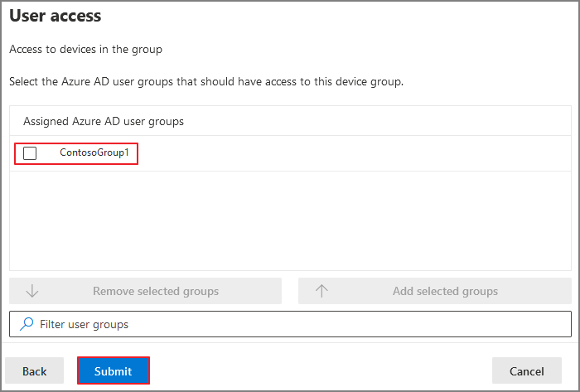Viewport: 580px width, 392px height.
Task: Focus the Filter user groups field
Action: [x=290, y=324]
